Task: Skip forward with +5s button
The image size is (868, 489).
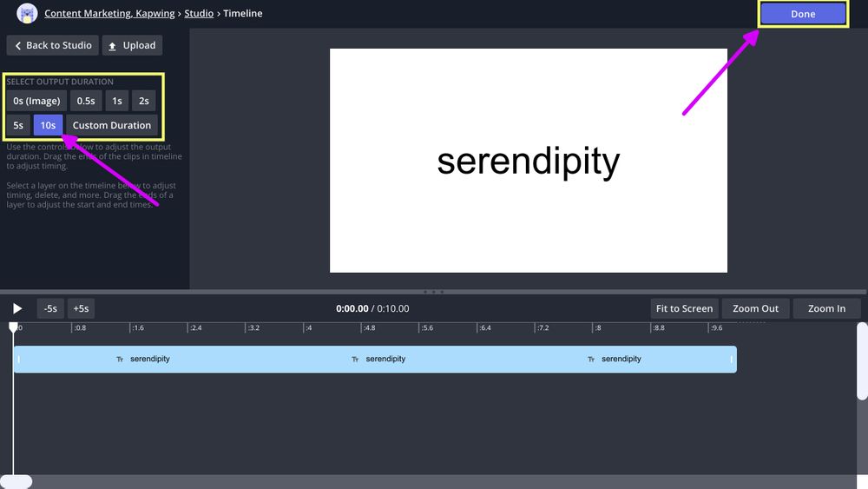Action: click(81, 308)
